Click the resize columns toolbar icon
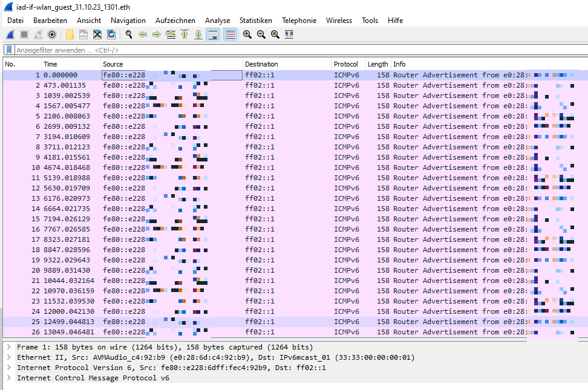The width and height of the screenshot is (588, 390). (x=289, y=34)
